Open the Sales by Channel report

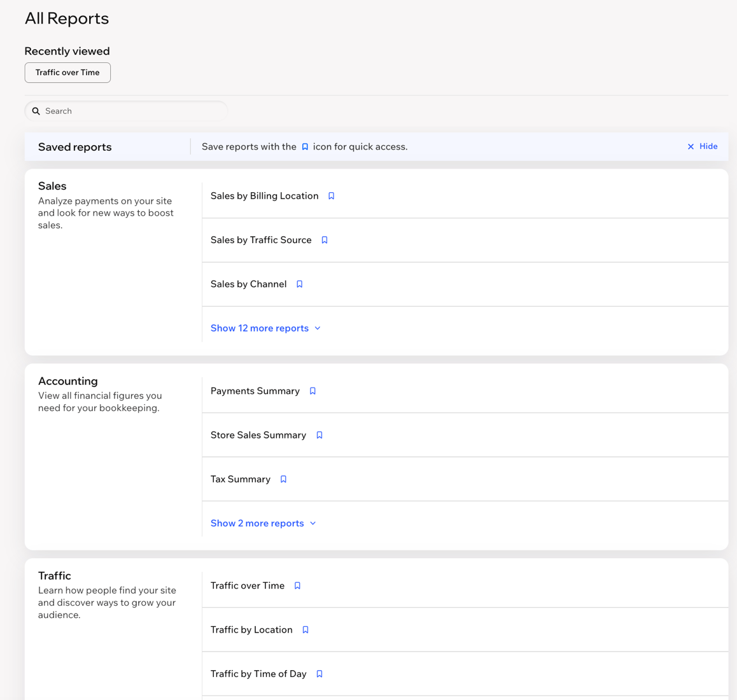pos(249,284)
